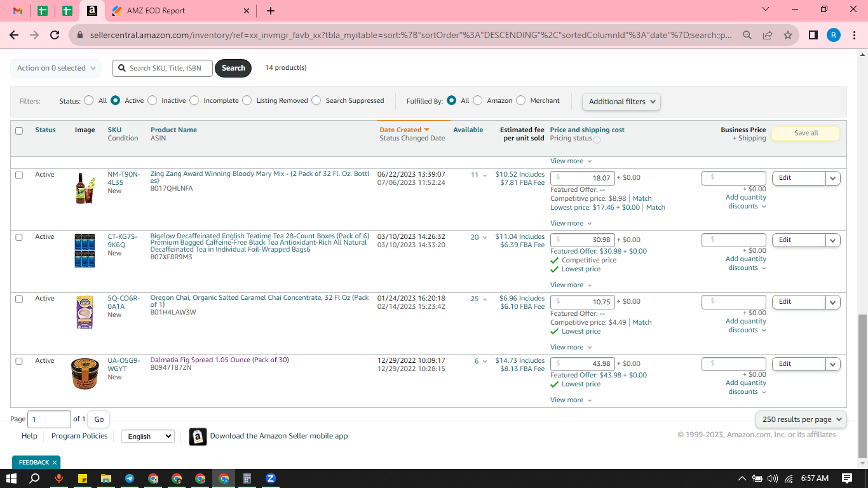Filter by Amazon fulfillment

(477, 100)
